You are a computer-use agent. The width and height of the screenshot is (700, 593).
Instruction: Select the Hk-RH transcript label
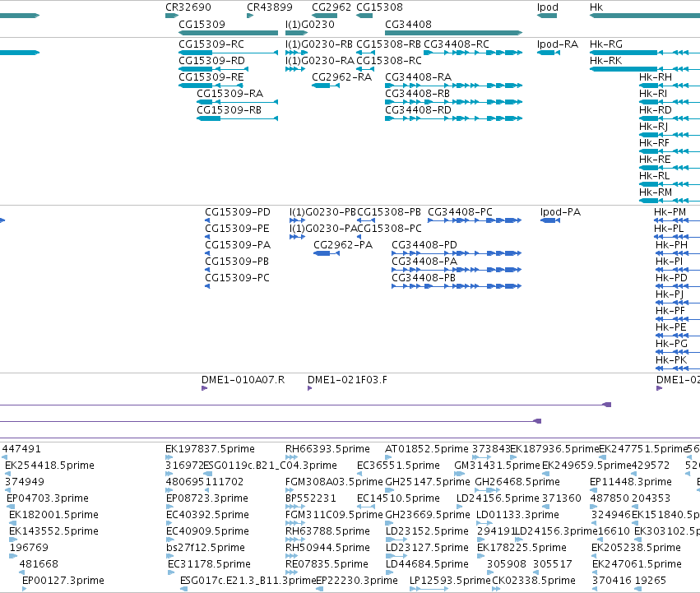[x=656, y=77]
